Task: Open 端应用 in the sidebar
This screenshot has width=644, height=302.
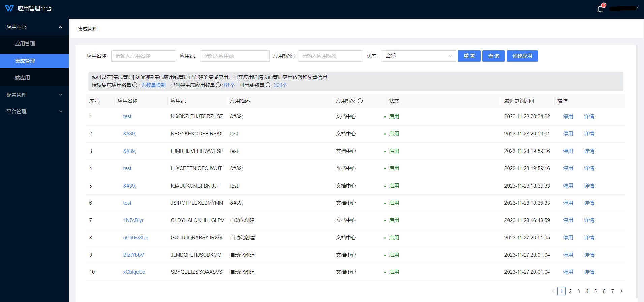Action: click(23, 78)
